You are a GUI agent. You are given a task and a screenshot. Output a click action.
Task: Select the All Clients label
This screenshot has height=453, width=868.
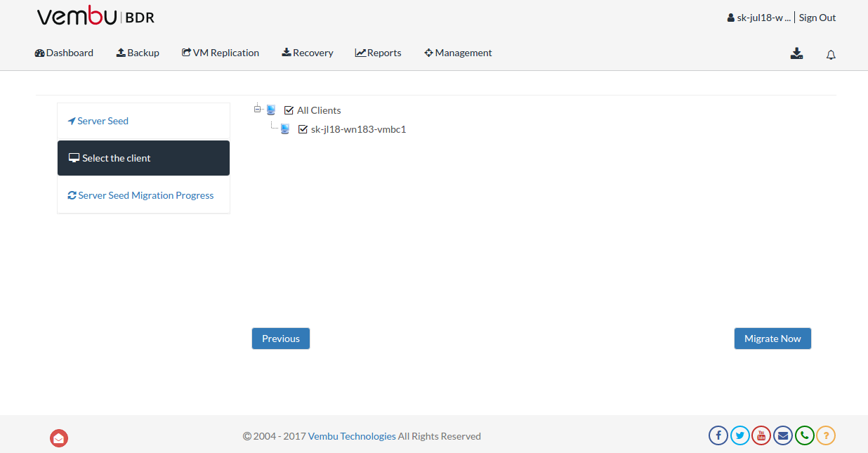click(x=319, y=110)
